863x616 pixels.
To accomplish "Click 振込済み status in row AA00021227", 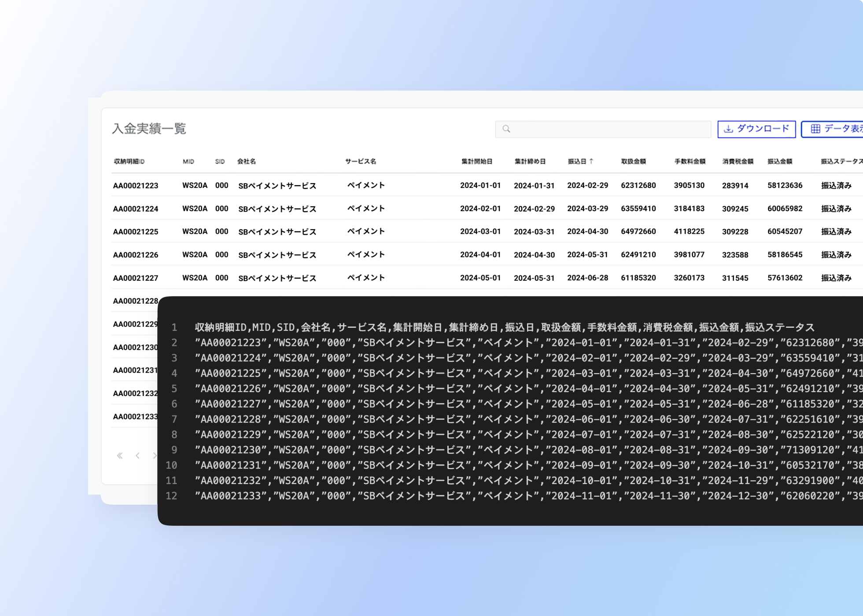I will pos(836,278).
